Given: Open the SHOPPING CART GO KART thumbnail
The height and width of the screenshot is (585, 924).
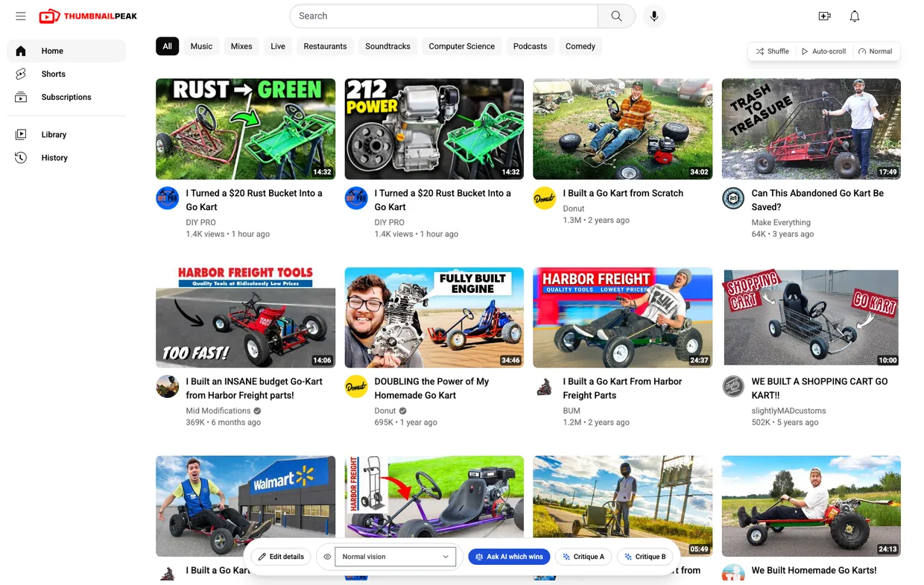Looking at the screenshot, I should [x=811, y=317].
